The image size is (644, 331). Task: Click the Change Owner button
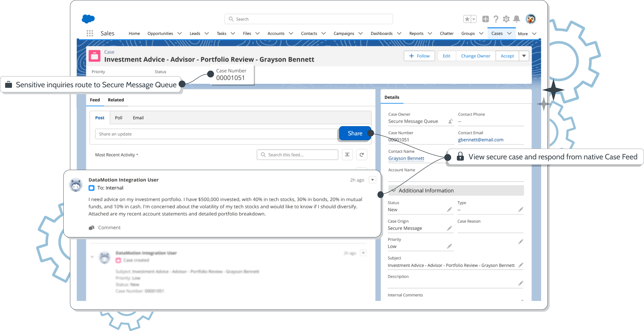point(476,56)
